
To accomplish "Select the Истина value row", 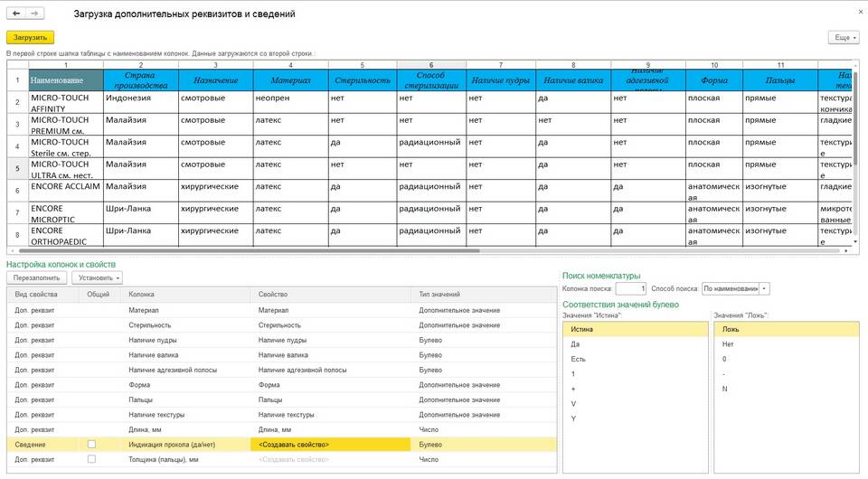I will click(636, 329).
